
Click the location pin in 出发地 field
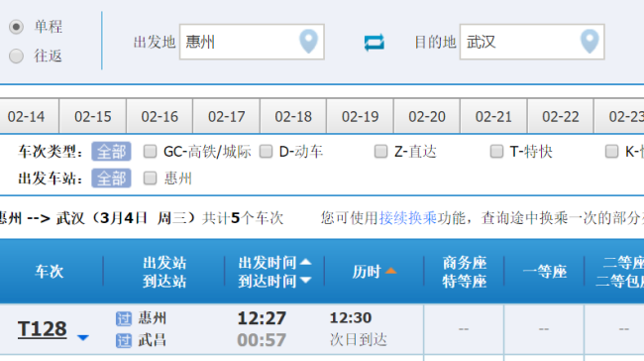click(x=308, y=42)
